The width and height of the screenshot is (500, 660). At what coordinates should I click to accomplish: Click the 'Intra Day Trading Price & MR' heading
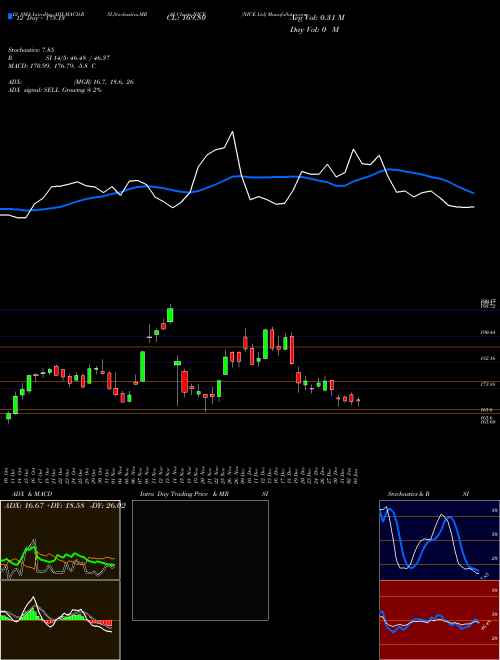coord(184,494)
